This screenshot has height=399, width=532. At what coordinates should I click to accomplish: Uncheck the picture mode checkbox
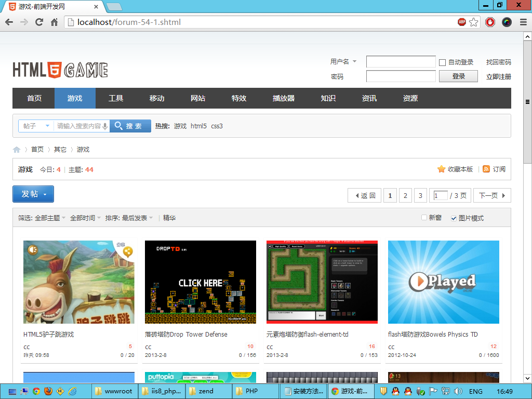(454, 218)
